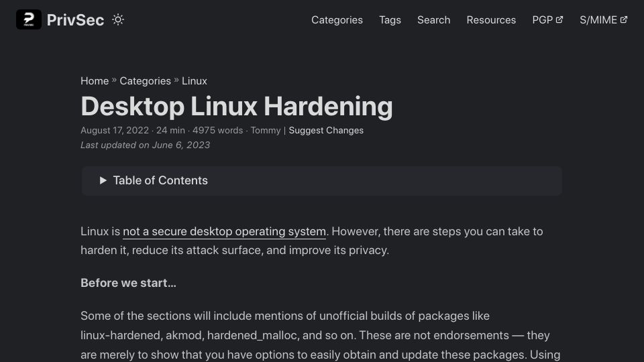Image resolution: width=644 pixels, height=362 pixels.
Task: Open the Resources menu item
Action: click(x=491, y=20)
